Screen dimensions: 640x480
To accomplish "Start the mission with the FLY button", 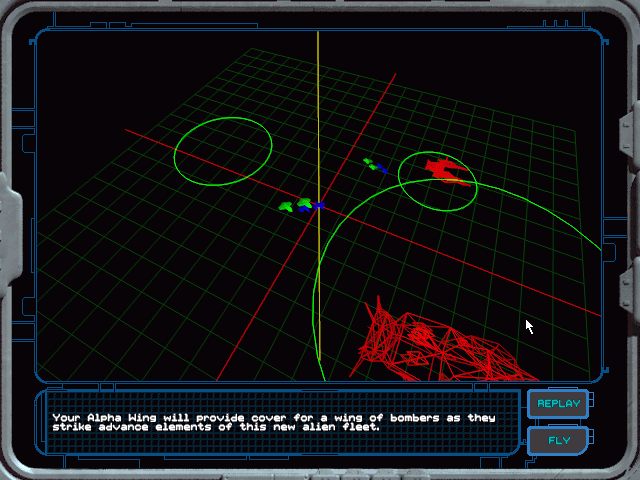I will pos(558,440).
